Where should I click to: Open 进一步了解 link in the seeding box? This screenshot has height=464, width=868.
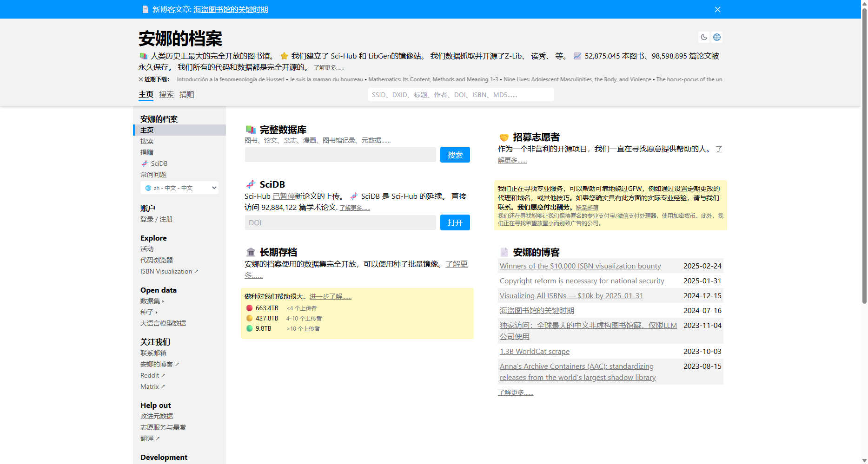331,296
